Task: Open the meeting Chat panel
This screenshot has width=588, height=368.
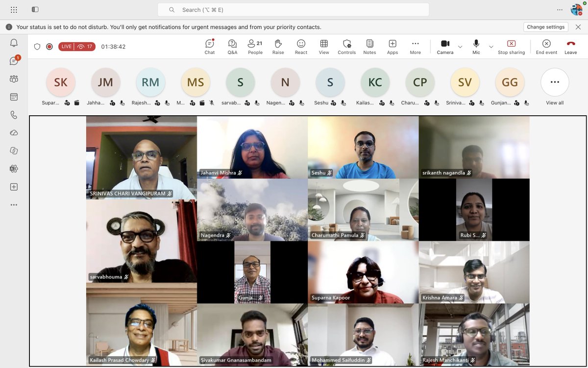Action: [210, 47]
